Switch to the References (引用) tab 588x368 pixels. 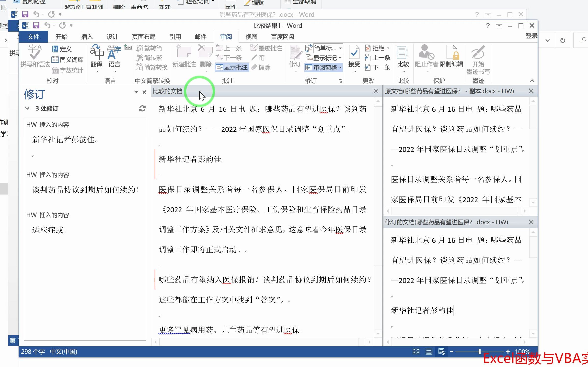[x=175, y=37]
